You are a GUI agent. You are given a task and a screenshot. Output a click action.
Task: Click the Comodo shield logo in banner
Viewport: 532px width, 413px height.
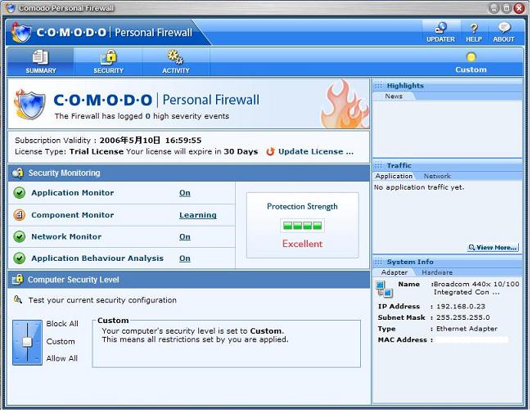(x=29, y=105)
